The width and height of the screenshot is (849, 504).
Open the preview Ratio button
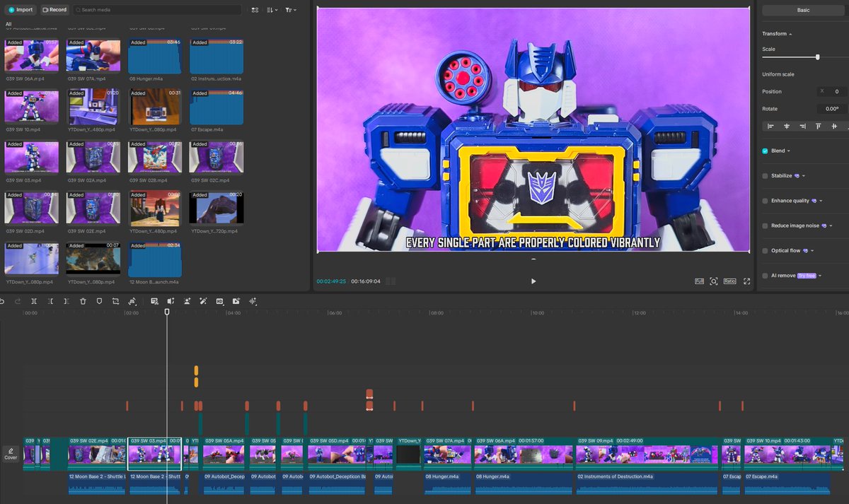tap(729, 281)
